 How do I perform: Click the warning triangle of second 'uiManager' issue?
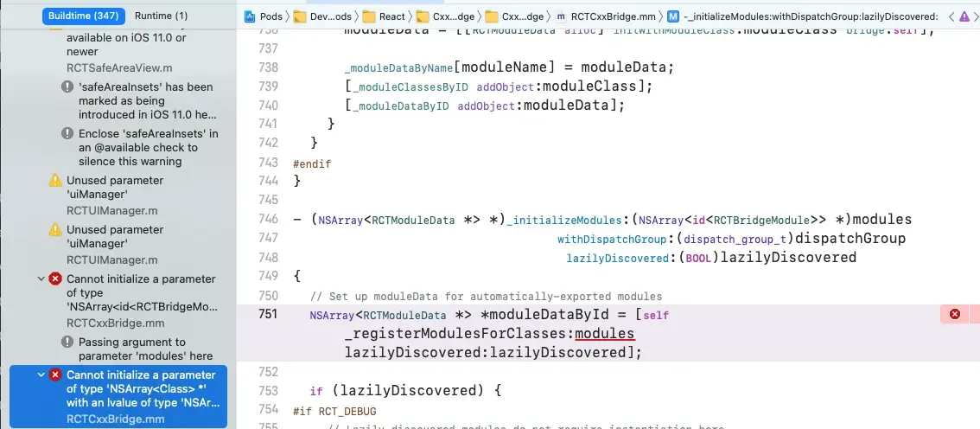click(x=55, y=230)
